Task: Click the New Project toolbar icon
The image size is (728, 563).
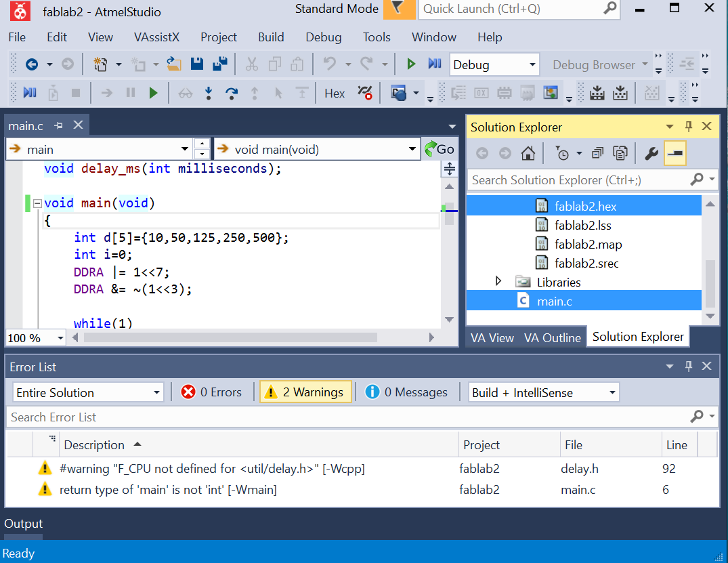Action: (100, 64)
